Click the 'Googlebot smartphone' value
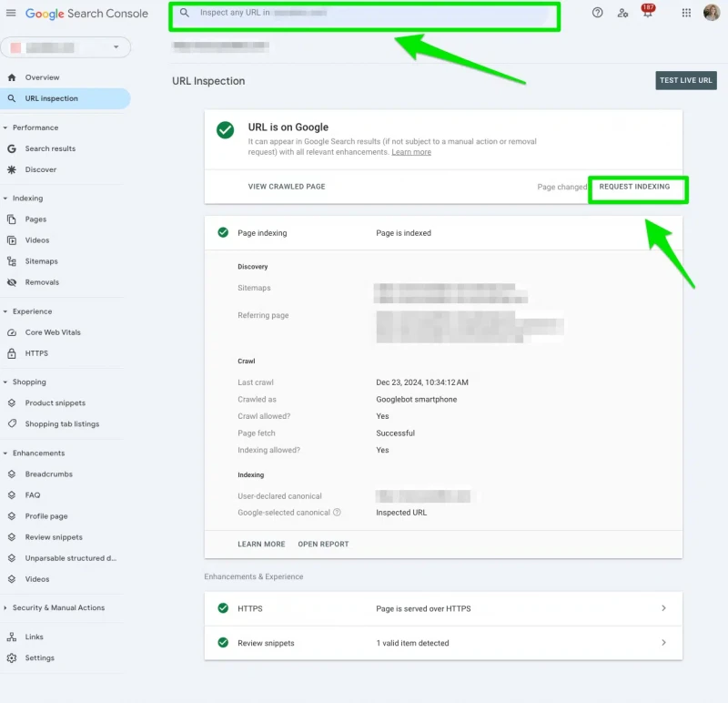Viewport: 728px width, 703px height. [x=417, y=399]
